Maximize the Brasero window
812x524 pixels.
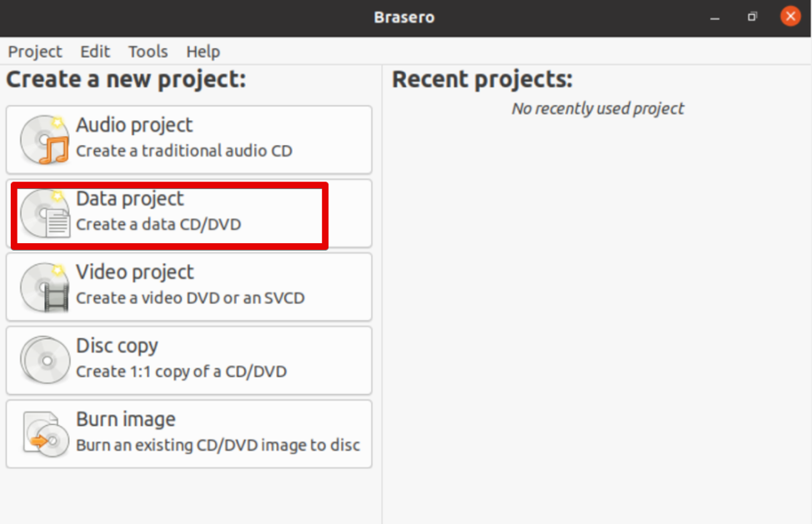753,17
